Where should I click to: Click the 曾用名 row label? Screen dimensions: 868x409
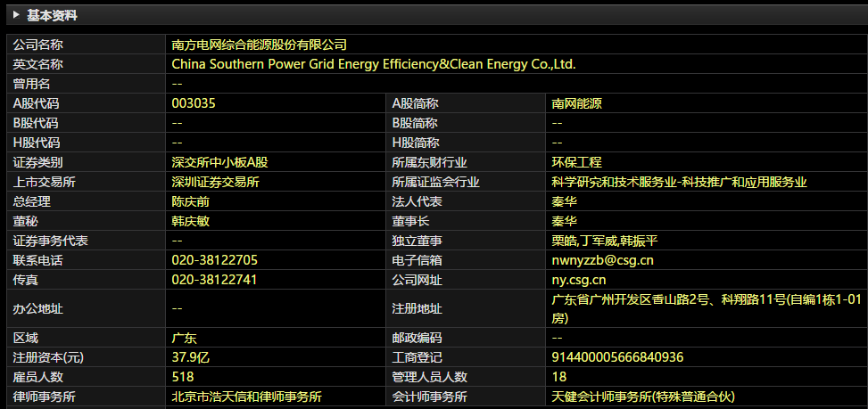(31, 84)
